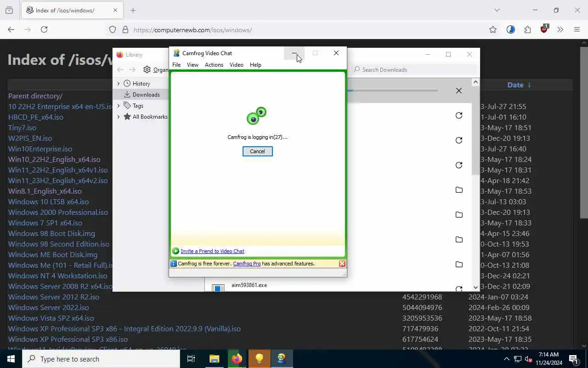The image size is (588, 368).
Task: Retry the third download in Library
Action: click(x=458, y=165)
